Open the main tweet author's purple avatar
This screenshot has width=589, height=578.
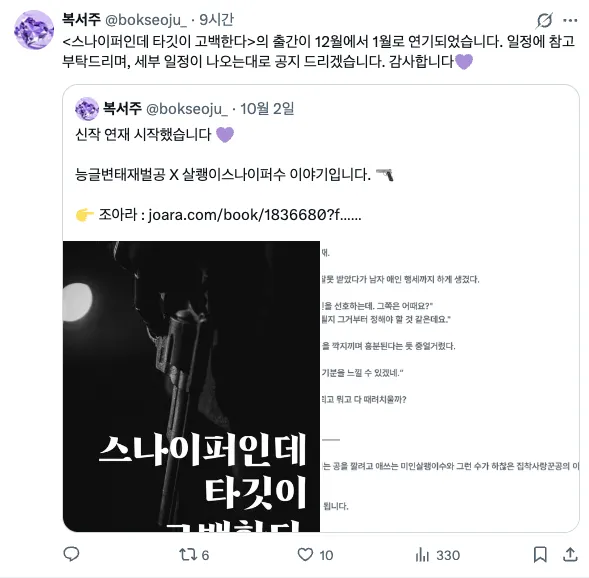(34, 30)
